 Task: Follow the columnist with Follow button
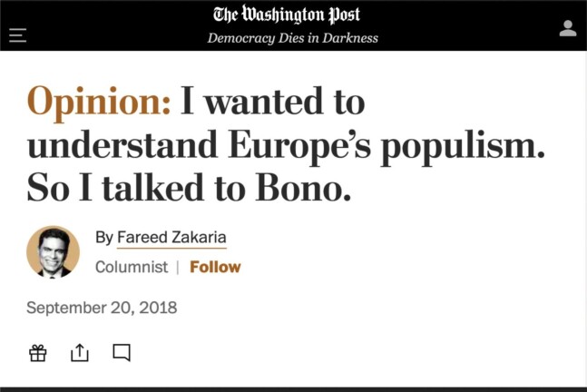click(215, 267)
